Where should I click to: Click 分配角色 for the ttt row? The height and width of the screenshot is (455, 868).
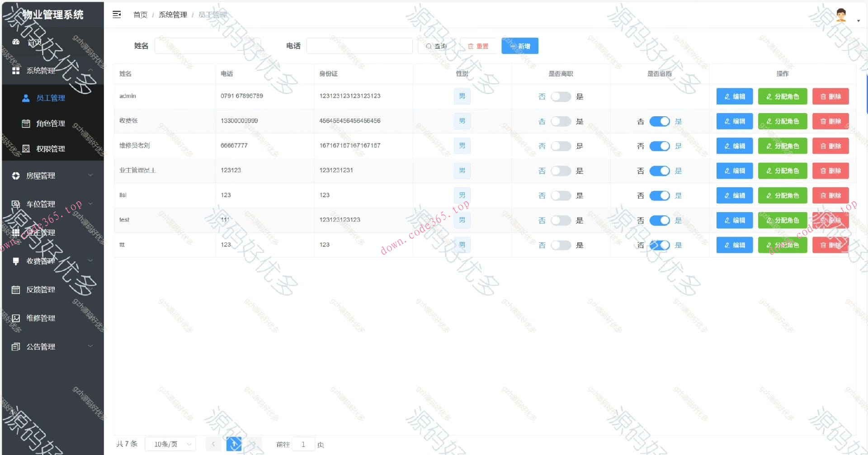click(783, 245)
